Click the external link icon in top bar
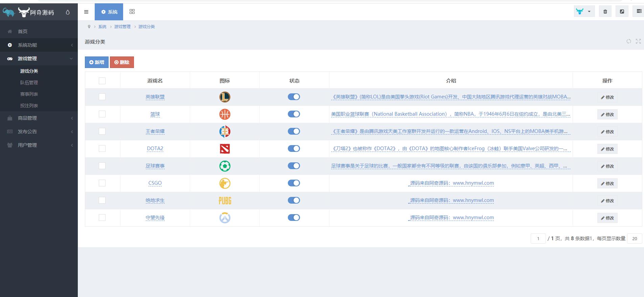 tap(622, 12)
